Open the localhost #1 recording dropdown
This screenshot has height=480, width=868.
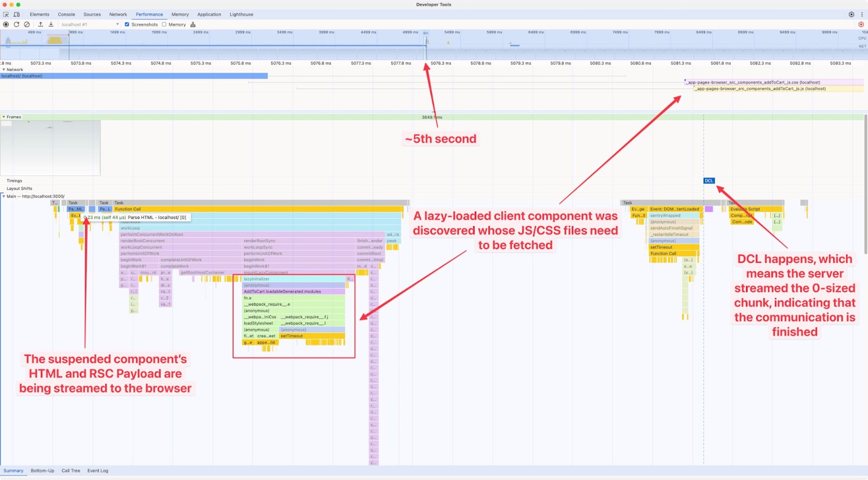click(90, 24)
